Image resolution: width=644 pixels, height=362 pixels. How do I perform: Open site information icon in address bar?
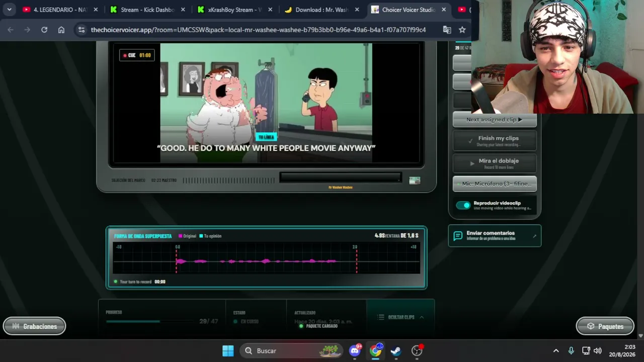tap(82, 30)
